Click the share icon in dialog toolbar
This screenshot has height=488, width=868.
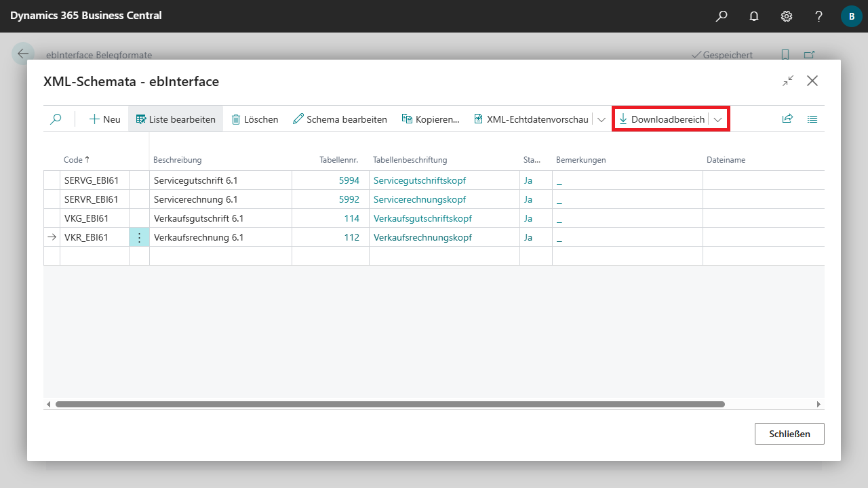[787, 119]
